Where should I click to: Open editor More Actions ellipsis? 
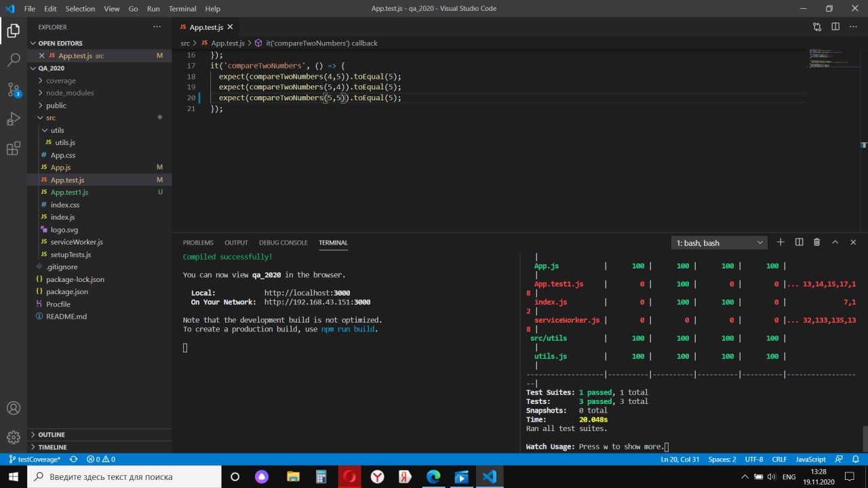(x=854, y=27)
